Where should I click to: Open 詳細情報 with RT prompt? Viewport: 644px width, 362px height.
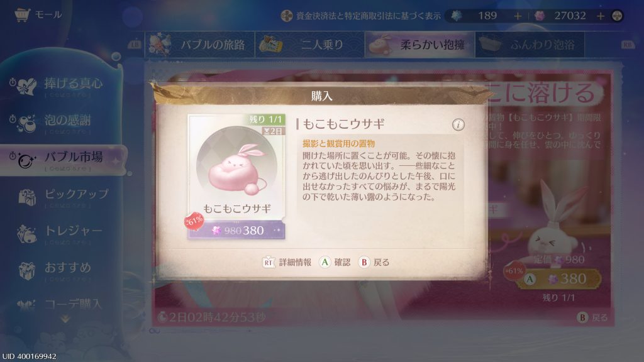click(x=287, y=262)
